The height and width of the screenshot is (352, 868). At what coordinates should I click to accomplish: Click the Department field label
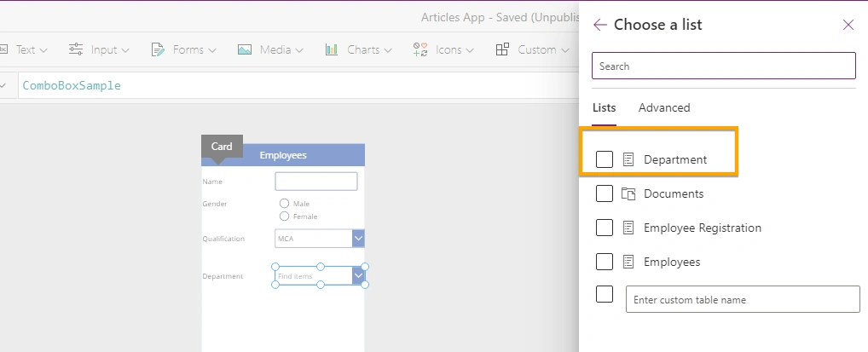223,276
